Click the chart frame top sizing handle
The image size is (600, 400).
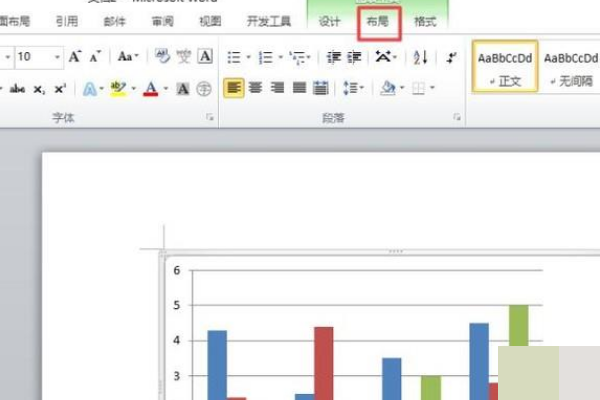[396, 251]
